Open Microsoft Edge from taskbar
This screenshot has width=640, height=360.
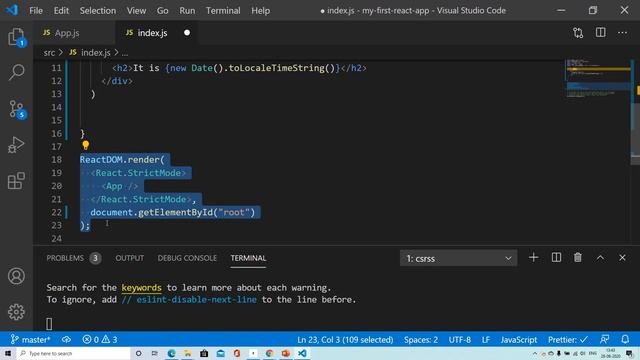pos(171,353)
